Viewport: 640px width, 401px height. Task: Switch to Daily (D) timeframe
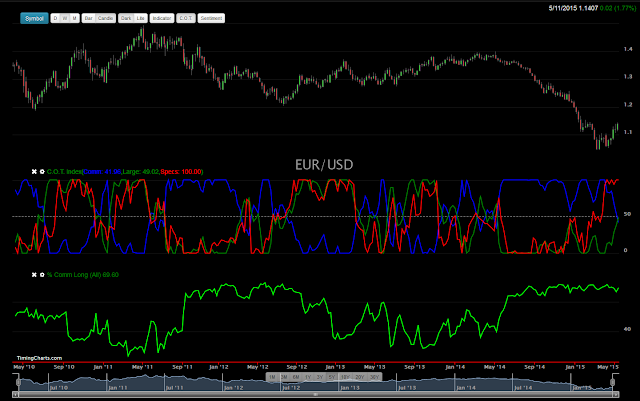pyautogui.click(x=56, y=18)
